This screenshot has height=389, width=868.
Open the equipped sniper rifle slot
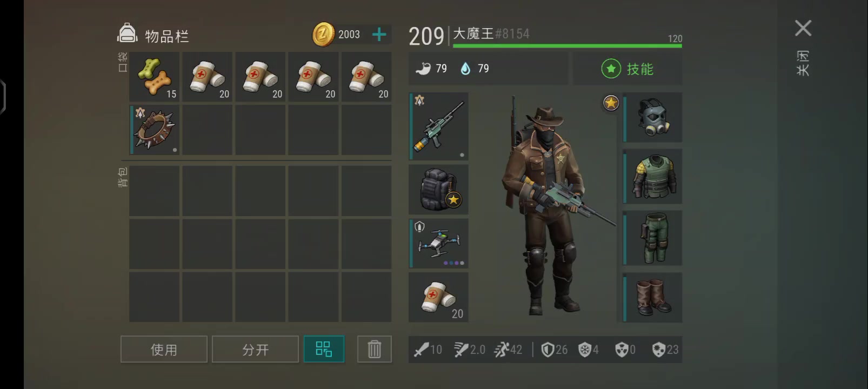(x=439, y=126)
